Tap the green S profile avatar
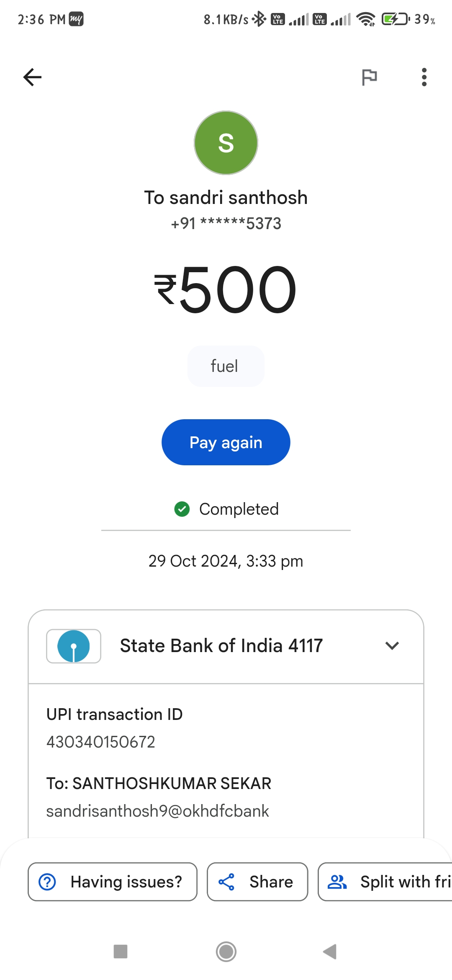This screenshot has height=980, width=452. click(226, 143)
